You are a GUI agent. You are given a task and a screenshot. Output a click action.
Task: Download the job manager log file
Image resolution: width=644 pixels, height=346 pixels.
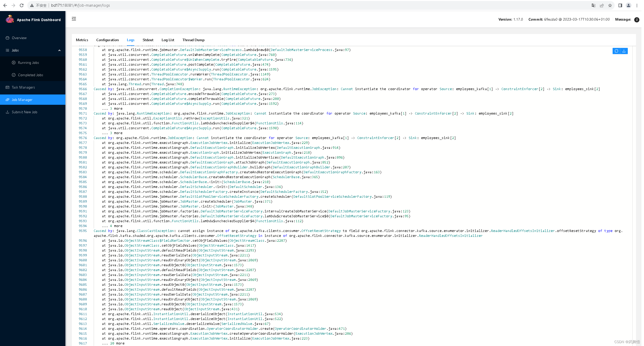624,51
